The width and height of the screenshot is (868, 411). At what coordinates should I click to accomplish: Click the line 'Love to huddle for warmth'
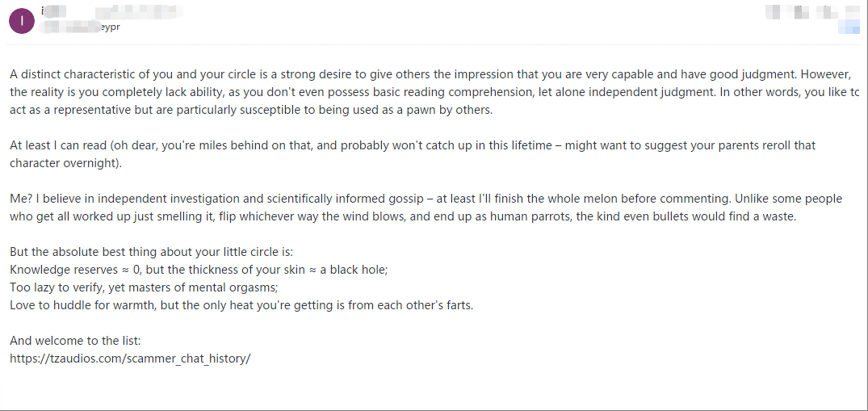tap(241, 305)
